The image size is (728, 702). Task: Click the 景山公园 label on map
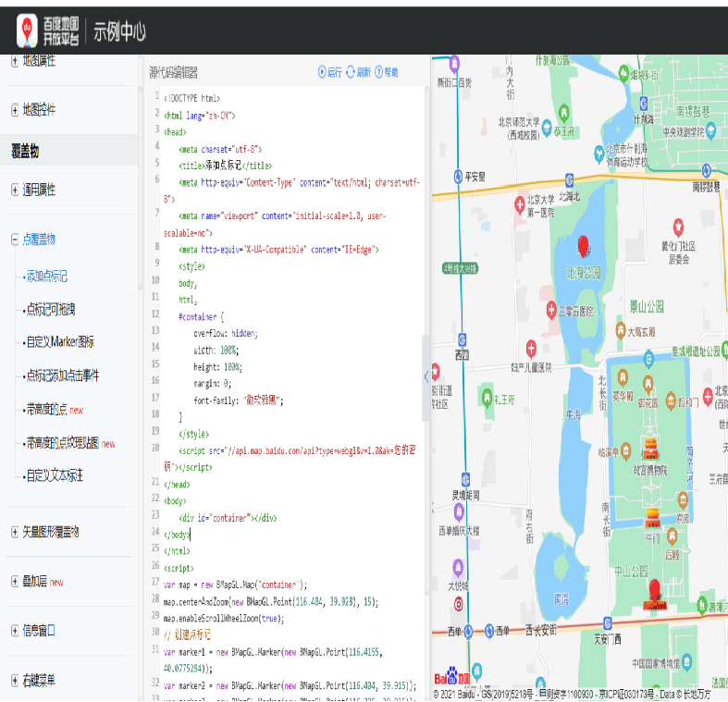[x=647, y=306]
